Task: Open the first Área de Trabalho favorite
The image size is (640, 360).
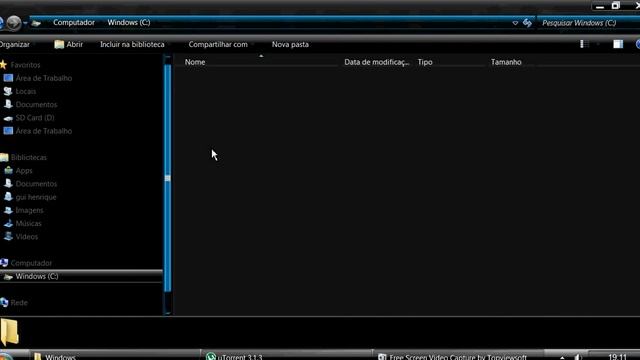Action: pos(44,78)
